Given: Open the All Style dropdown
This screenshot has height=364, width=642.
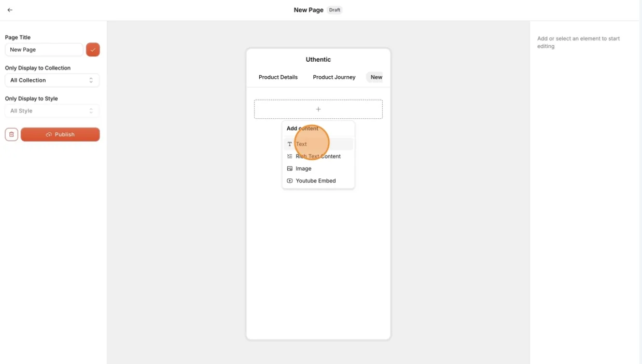Looking at the screenshot, I should pos(52,111).
